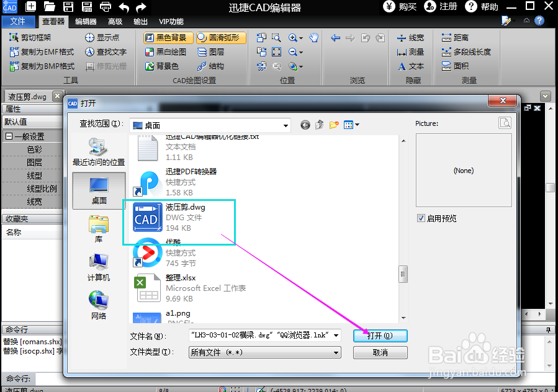Open a file via folder icon in title bar
Screen dimensions: 558x392
(50, 6)
